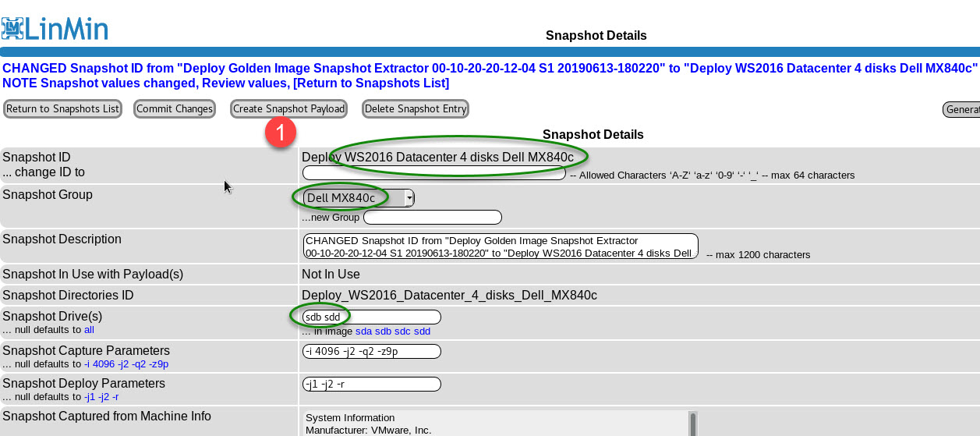Click Delete Snapshot Entry button

coord(416,109)
